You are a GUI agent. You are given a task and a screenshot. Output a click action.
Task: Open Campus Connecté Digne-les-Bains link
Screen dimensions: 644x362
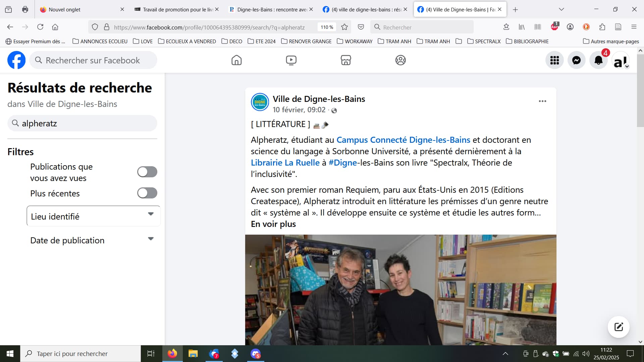(x=403, y=140)
